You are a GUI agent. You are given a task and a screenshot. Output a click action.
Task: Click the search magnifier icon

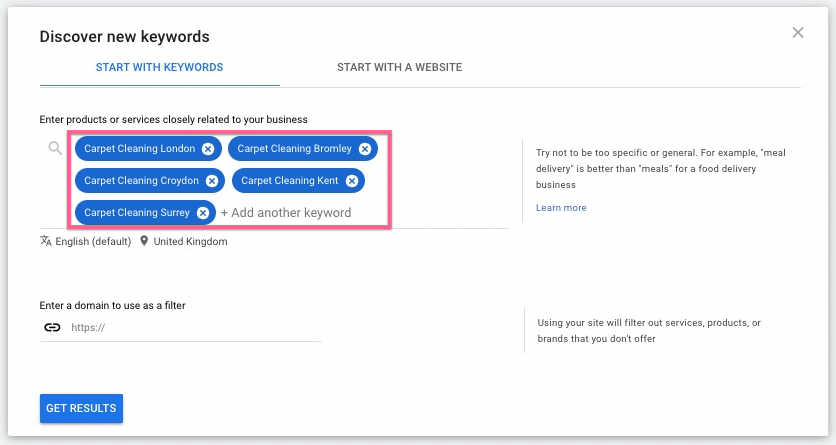pyautogui.click(x=56, y=149)
